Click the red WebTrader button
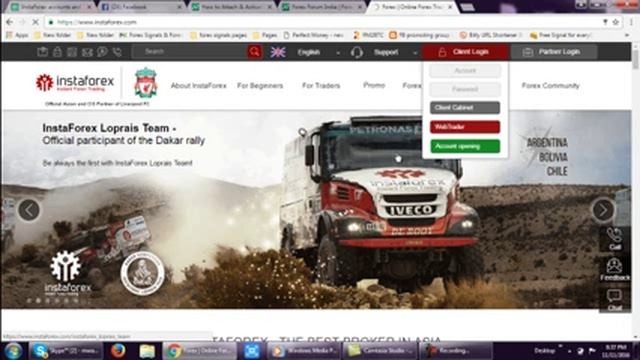 [x=465, y=127]
